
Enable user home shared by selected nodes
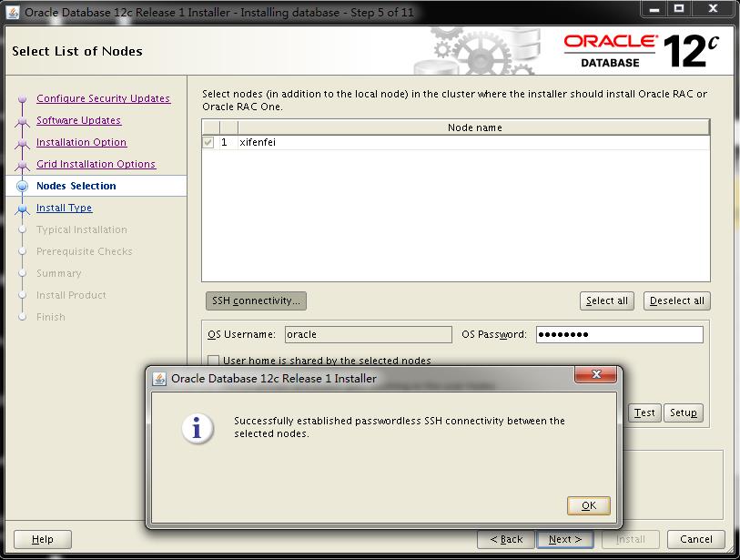click(x=213, y=361)
